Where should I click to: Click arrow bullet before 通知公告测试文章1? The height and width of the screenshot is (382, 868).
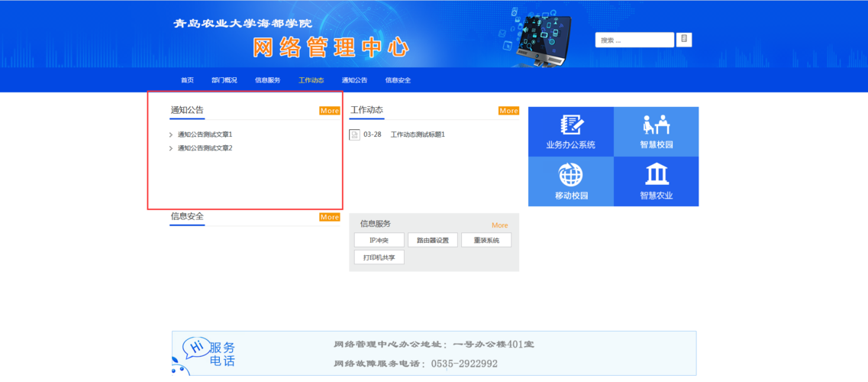click(x=171, y=134)
